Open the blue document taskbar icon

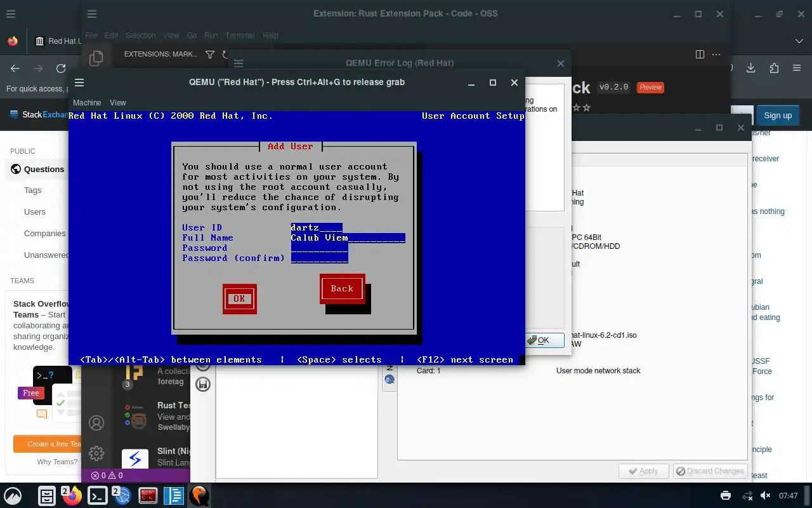173,496
